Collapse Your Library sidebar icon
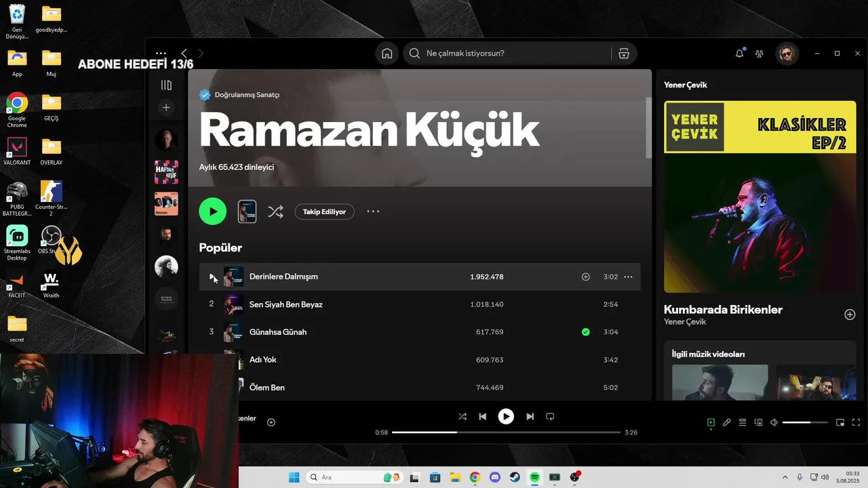 (x=166, y=85)
